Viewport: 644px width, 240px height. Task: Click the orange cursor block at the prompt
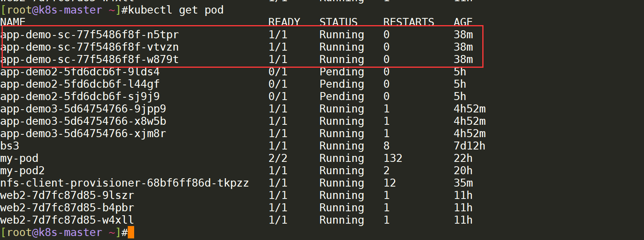(x=131, y=232)
